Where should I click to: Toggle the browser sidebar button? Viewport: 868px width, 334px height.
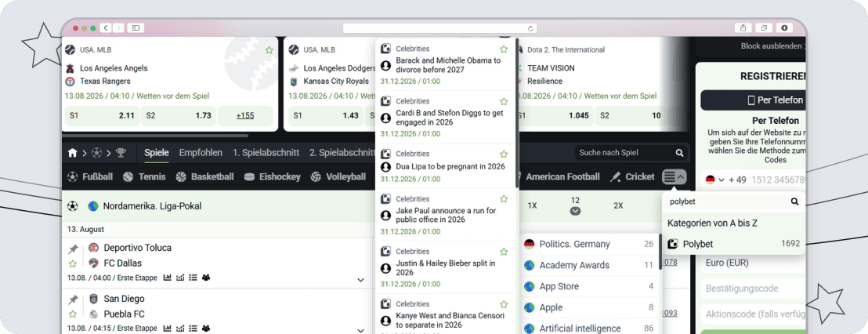pos(136,27)
